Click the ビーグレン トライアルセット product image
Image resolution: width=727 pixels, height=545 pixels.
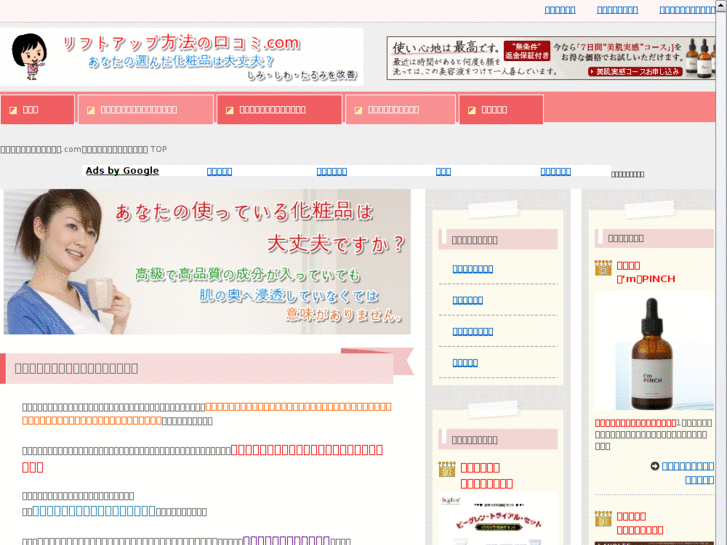(x=498, y=519)
